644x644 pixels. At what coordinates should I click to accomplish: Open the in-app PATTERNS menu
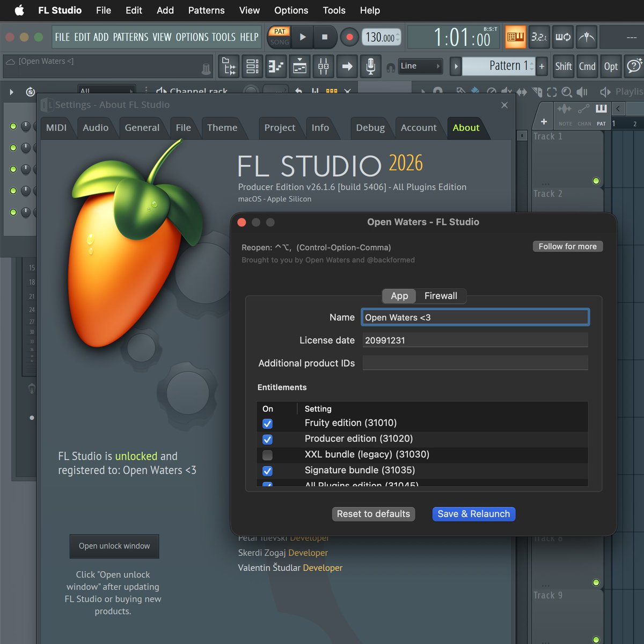pyautogui.click(x=130, y=37)
